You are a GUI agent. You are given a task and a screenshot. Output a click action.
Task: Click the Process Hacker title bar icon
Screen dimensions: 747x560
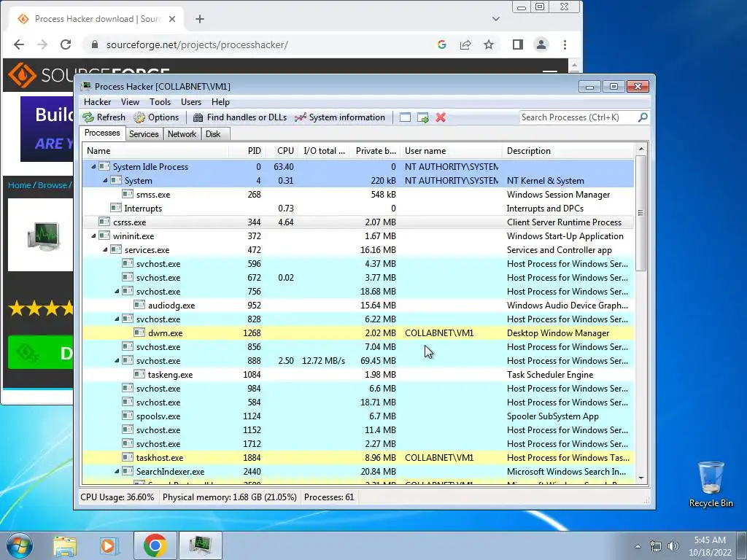86,86
